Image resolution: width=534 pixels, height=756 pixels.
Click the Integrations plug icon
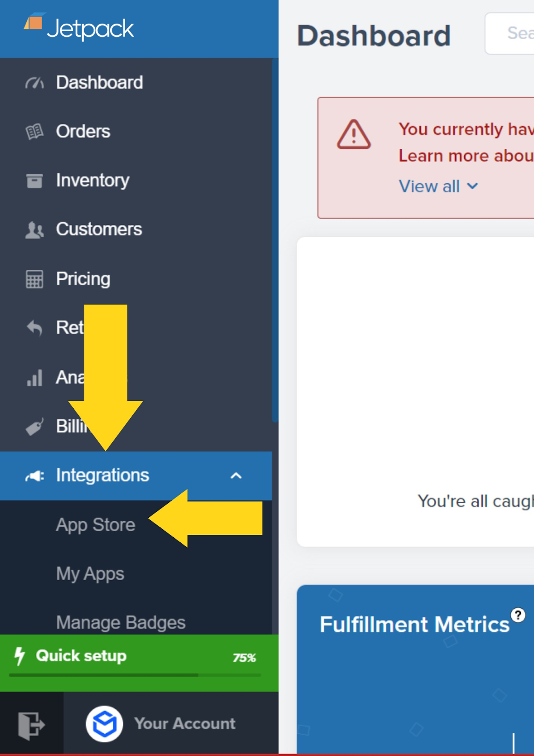35,475
